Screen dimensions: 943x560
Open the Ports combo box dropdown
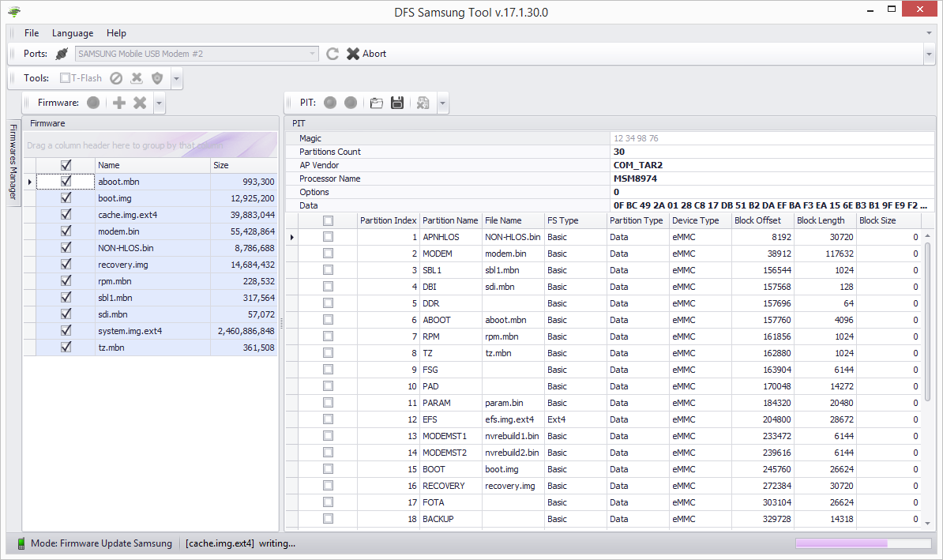(312, 54)
